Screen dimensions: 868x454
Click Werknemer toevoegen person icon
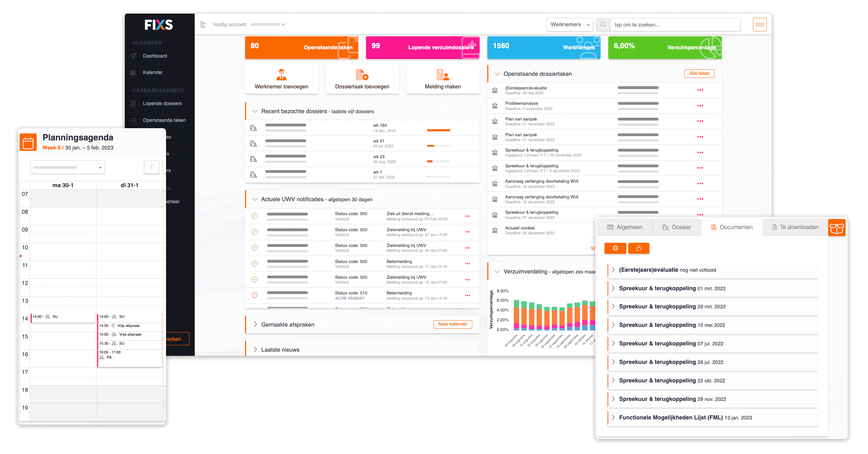click(x=281, y=75)
